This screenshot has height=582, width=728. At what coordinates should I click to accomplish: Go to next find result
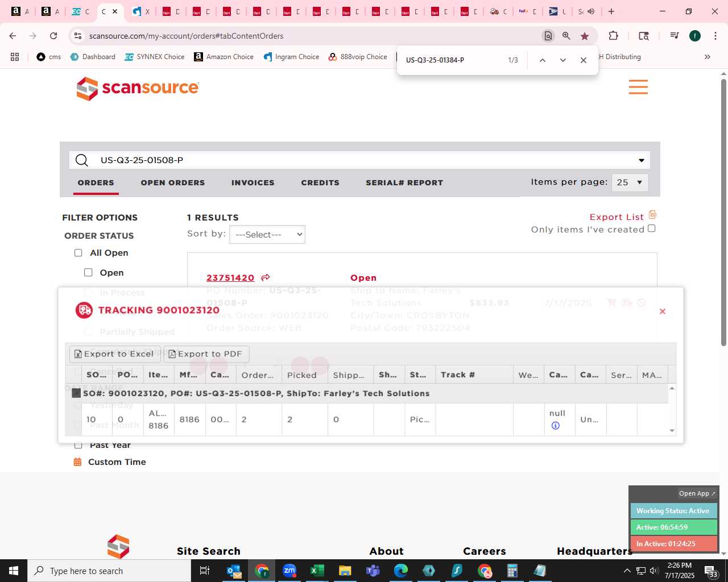point(562,60)
